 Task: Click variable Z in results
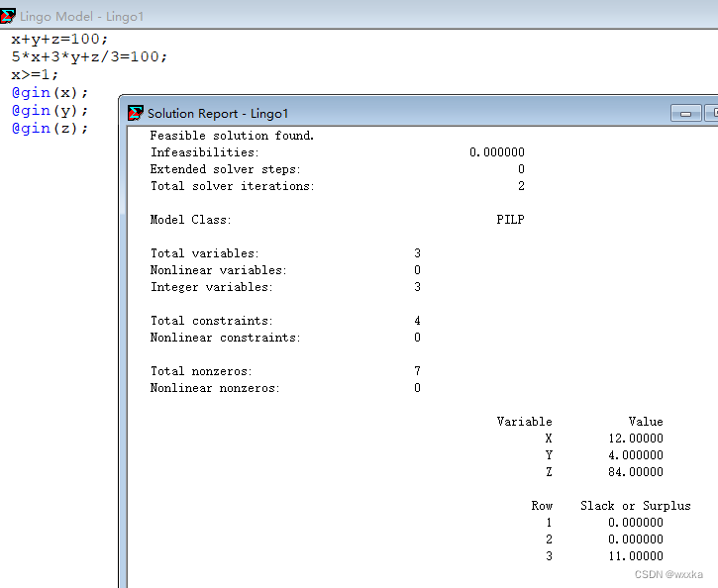click(x=549, y=472)
